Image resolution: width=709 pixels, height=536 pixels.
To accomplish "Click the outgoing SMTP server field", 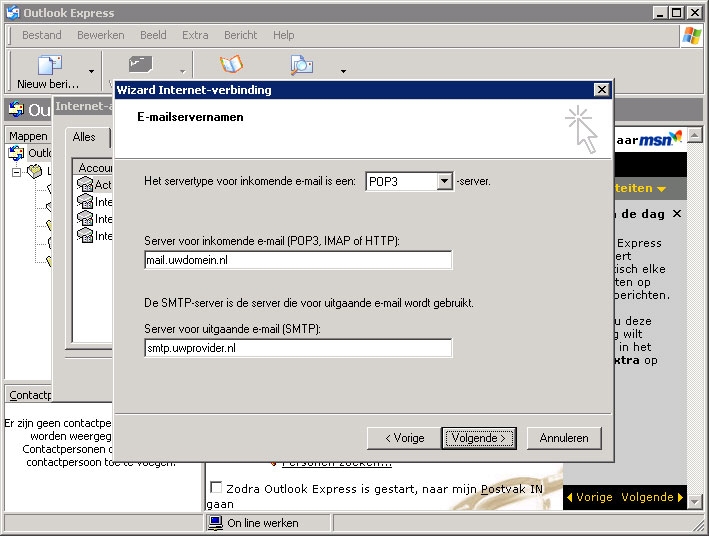I will (298, 348).
